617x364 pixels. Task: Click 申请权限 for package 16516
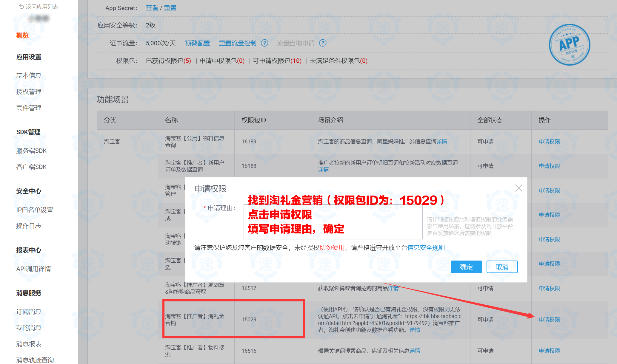click(549, 351)
